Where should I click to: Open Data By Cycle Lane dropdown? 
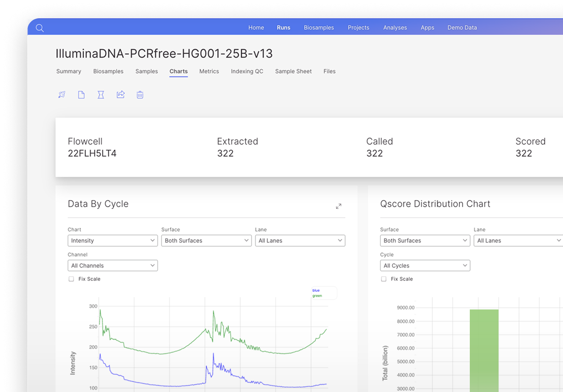tap(300, 241)
